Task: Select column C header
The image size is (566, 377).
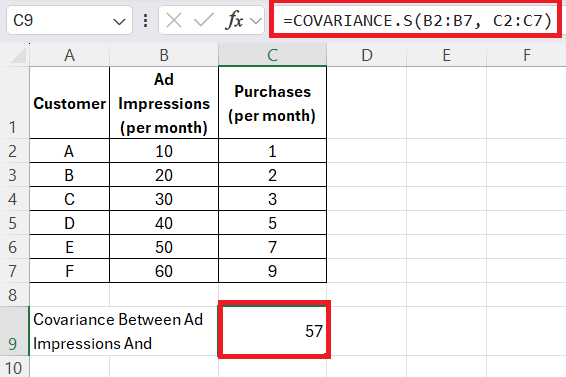Action: click(273, 55)
